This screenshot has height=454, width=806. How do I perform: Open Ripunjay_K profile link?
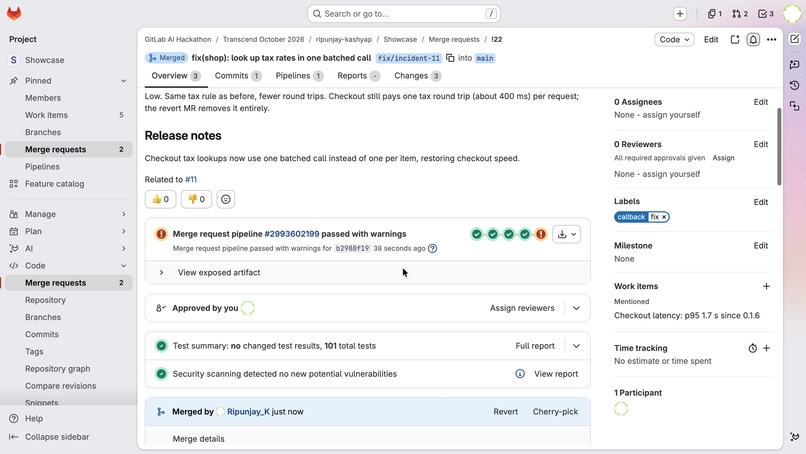click(248, 412)
